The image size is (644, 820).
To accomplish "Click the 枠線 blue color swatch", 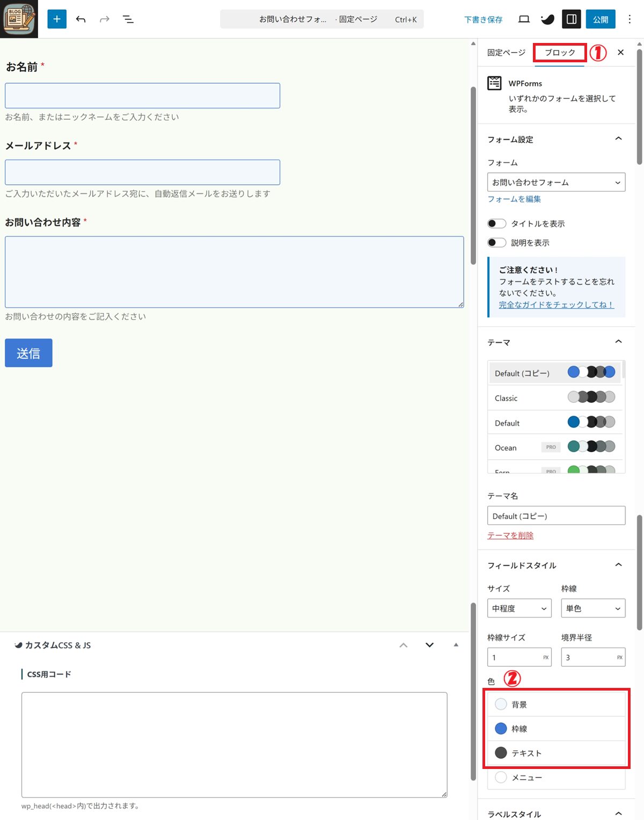I will (501, 729).
